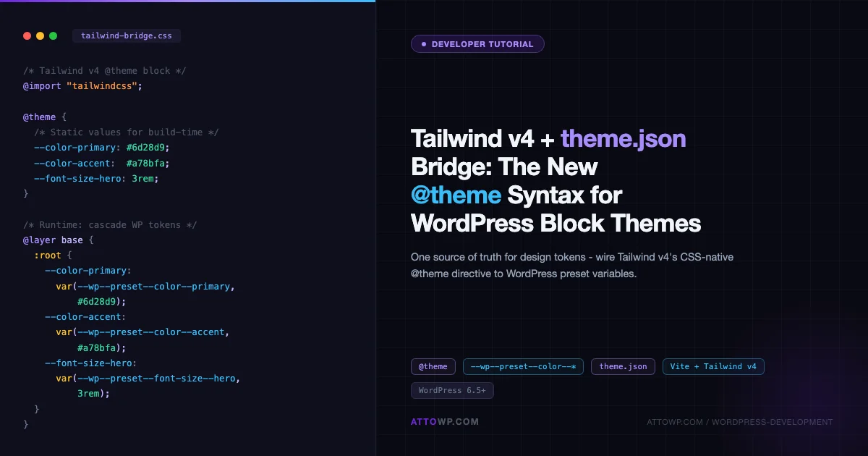This screenshot has width=868, height=456.
Task: Click the comment "Runtime: cascade WP tokens"
Action: click(x=110, y=225)
